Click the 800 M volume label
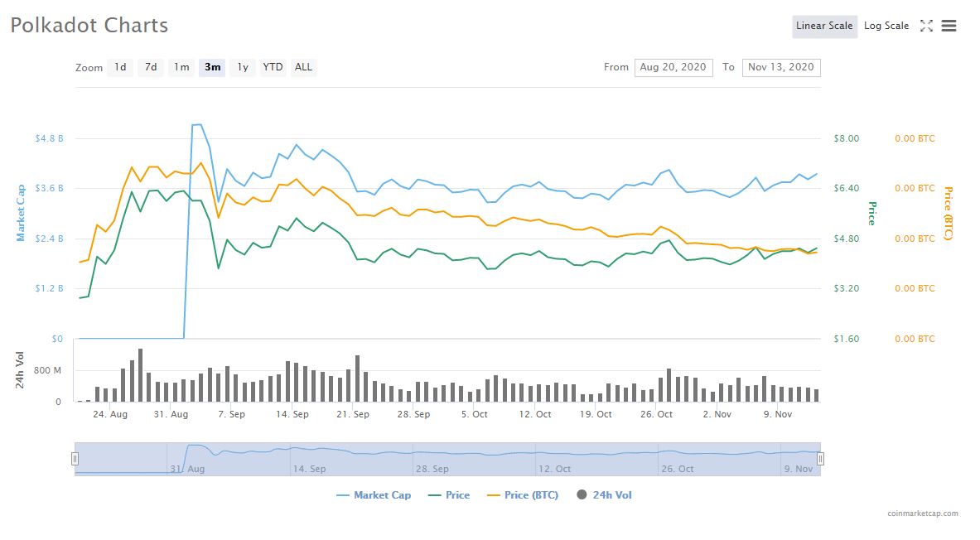The width and height of the screenshot is (980, 540). tap(47, 370)
